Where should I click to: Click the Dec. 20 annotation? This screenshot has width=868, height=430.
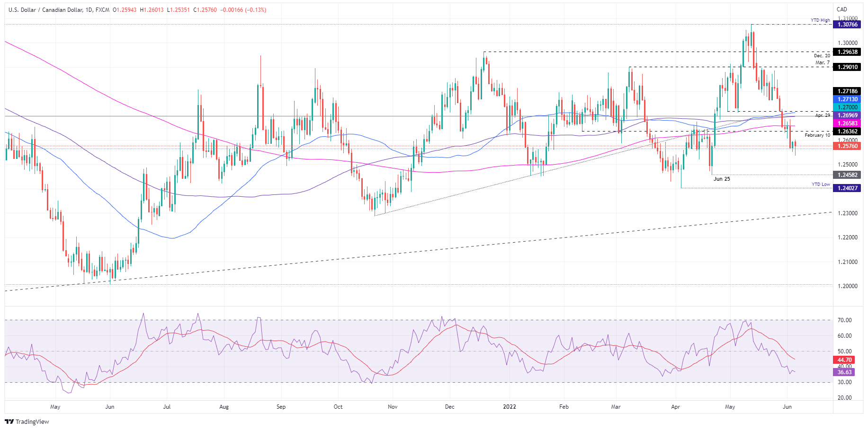822,56
